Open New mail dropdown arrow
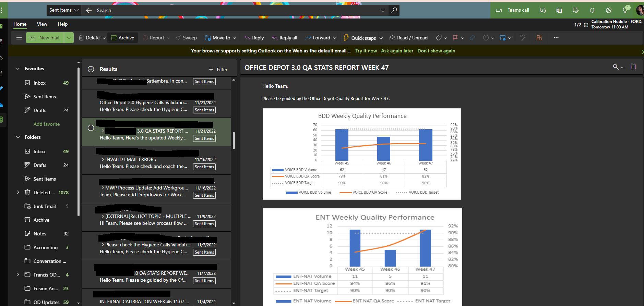This screenshot has height=306, width=644. 69,38
